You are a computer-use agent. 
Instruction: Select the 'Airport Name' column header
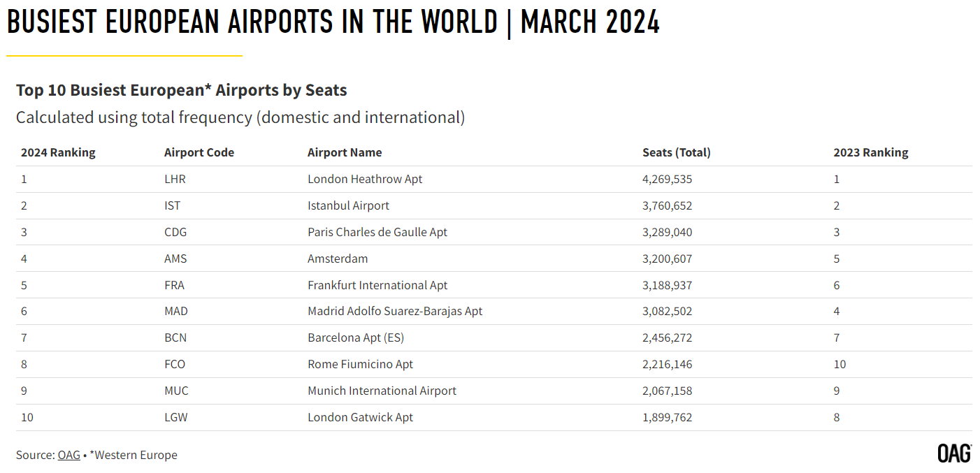pyautogui.click(x=345, y=152)
